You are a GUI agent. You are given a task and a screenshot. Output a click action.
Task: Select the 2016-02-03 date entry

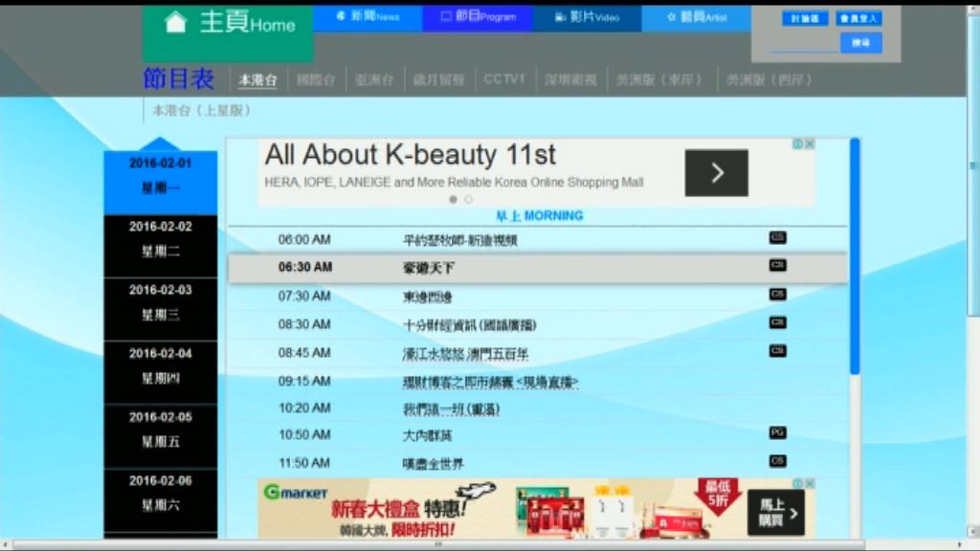161,301
